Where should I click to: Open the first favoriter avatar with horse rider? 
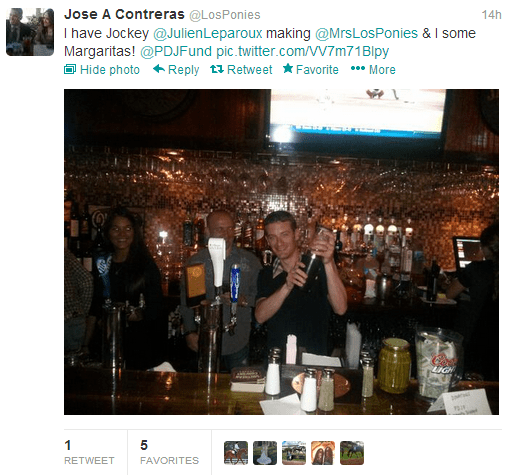(x=236, y=453)
